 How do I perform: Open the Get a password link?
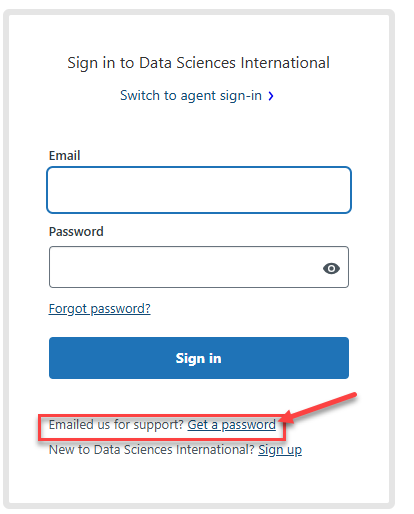coord(231,425)
